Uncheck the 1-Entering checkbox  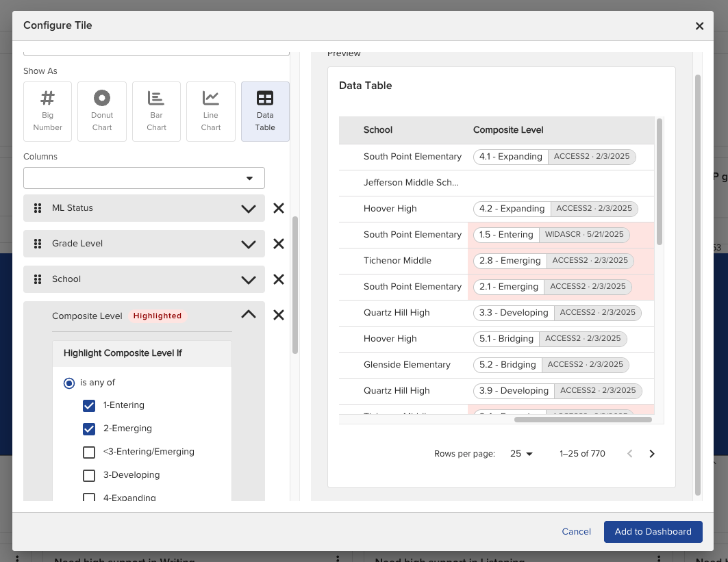(88, 406)
